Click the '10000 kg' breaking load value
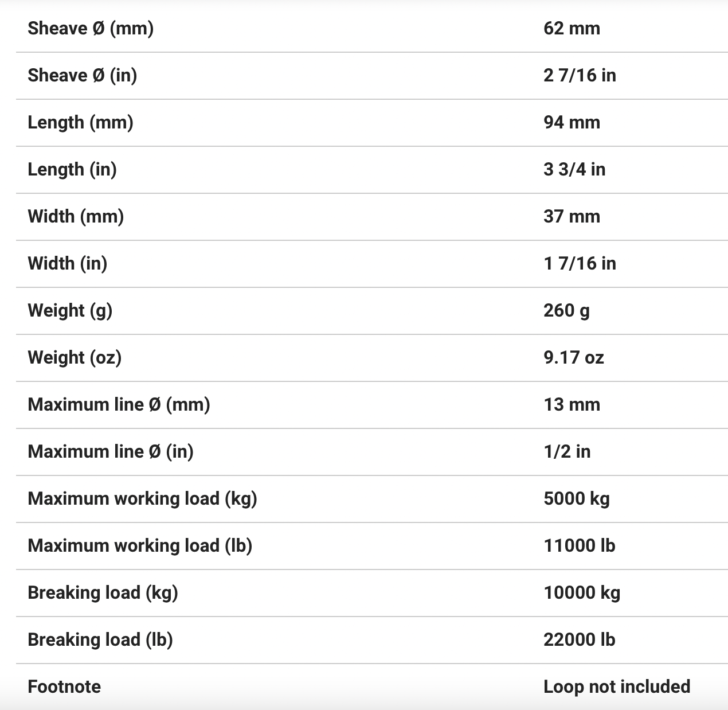 pos(582,592)
